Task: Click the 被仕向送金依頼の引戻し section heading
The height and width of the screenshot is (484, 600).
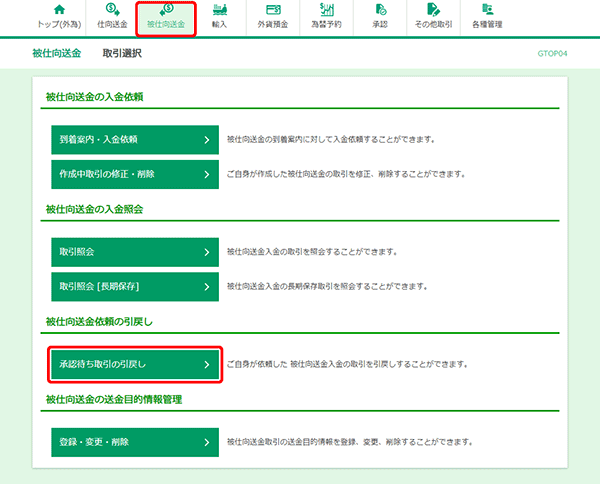Action: coord(99,322)
